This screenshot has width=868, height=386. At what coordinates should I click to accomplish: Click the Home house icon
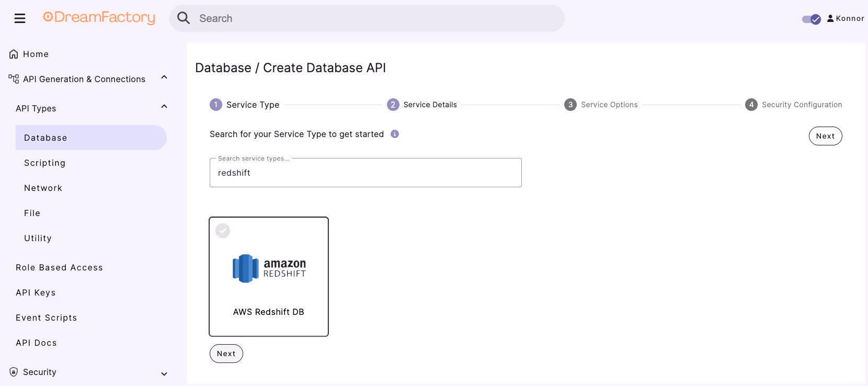click(14, 54)
